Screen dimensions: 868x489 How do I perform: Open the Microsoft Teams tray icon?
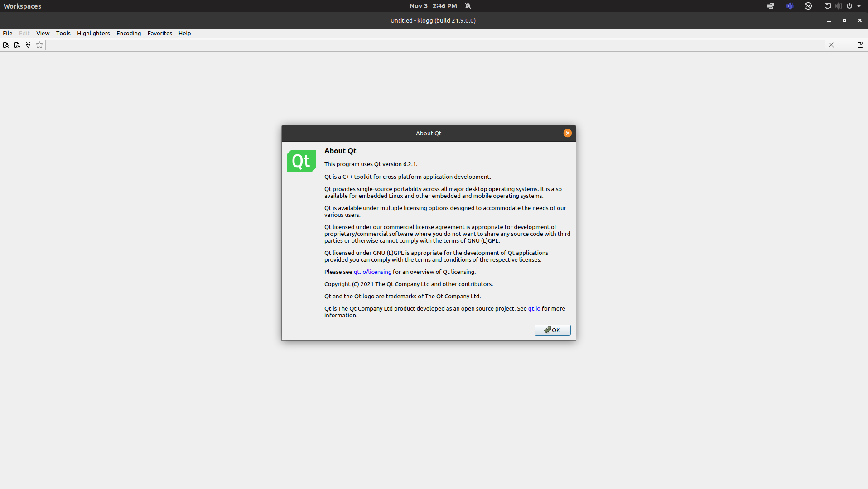(x=790, y=6)
